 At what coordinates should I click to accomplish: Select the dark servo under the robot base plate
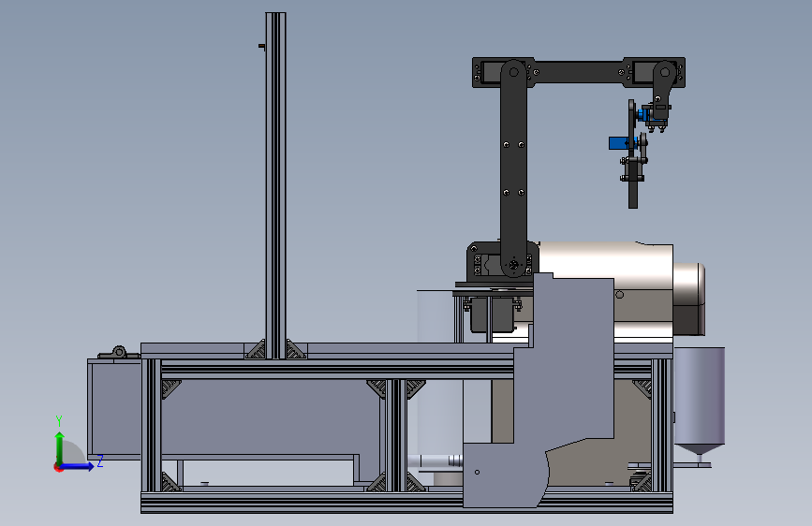click(x=492, y=314)
